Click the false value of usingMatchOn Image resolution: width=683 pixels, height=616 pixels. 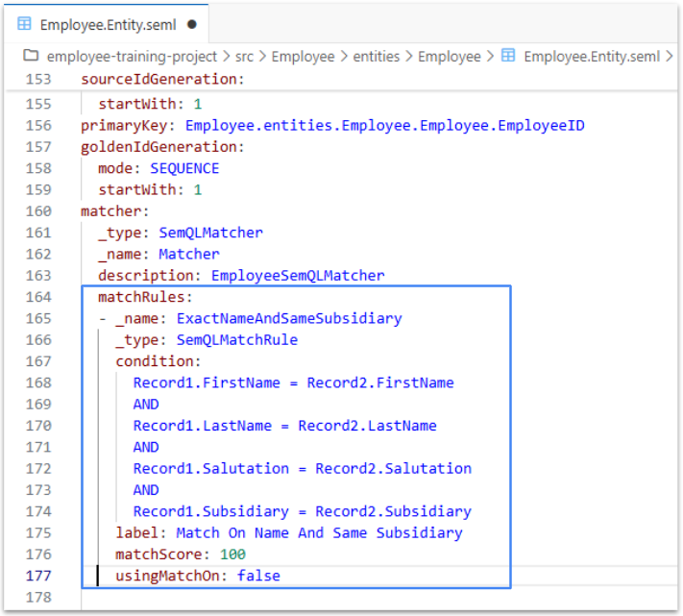258,576
